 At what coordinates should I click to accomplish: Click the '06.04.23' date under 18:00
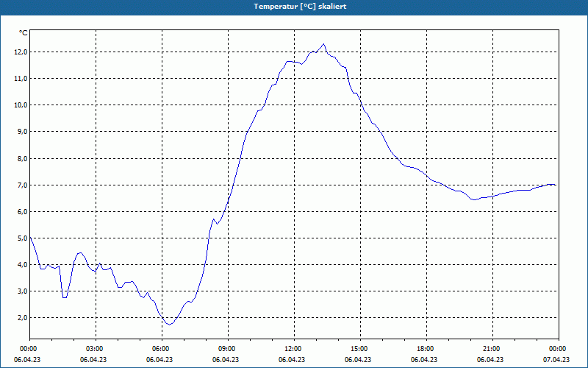[x=424, y=359]
